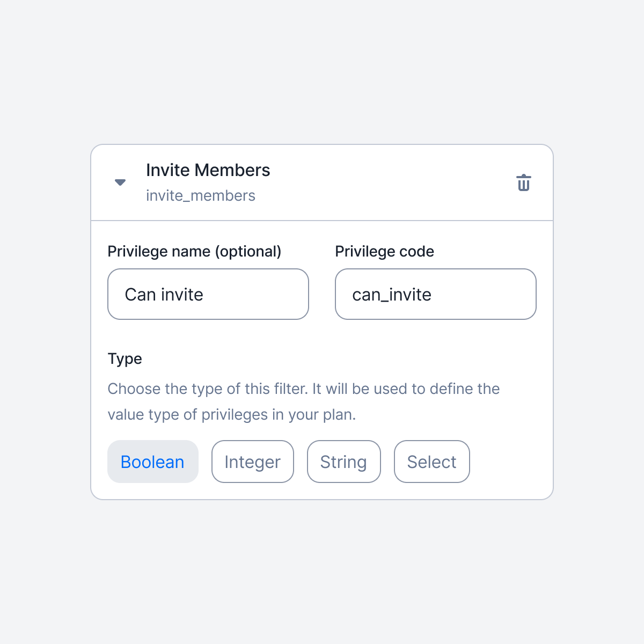
Task: Click the Privilege name (optional) label
Action: coord(194,252)
